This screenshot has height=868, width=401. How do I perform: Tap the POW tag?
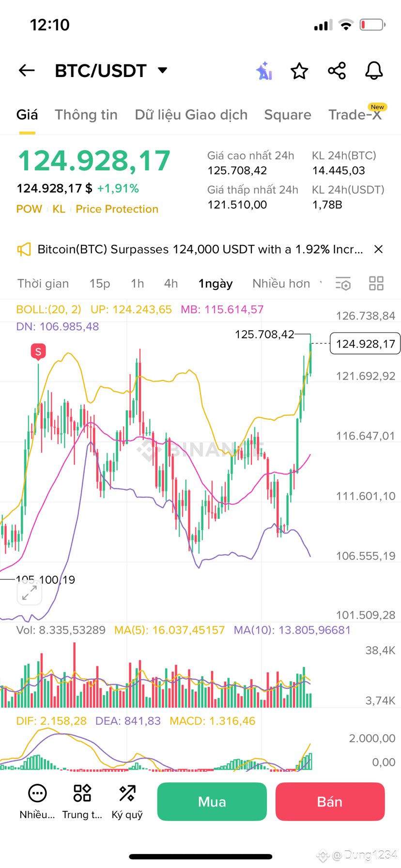29,209
